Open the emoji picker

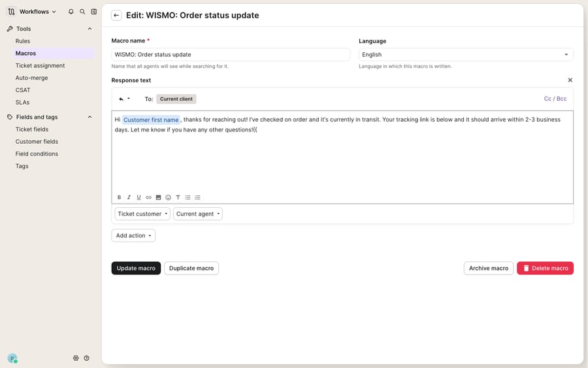click(x=168, y=197)
